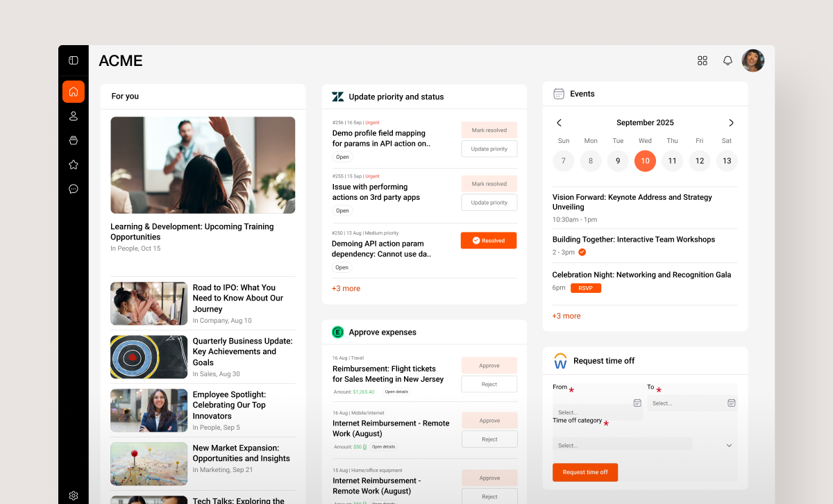Viewport: 833px width, 504px height.
Task: Click the To date select field
Action: pyautogui.click(x=692, y=403)
